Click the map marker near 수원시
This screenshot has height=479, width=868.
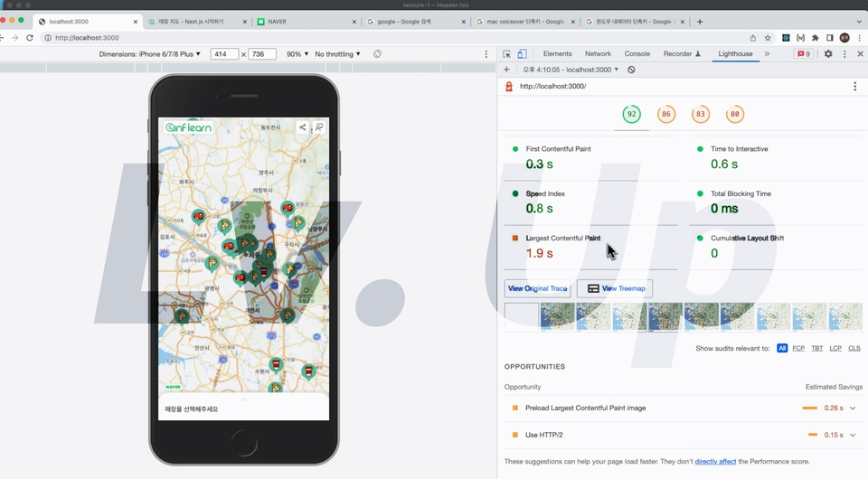[x=276, y=364]
